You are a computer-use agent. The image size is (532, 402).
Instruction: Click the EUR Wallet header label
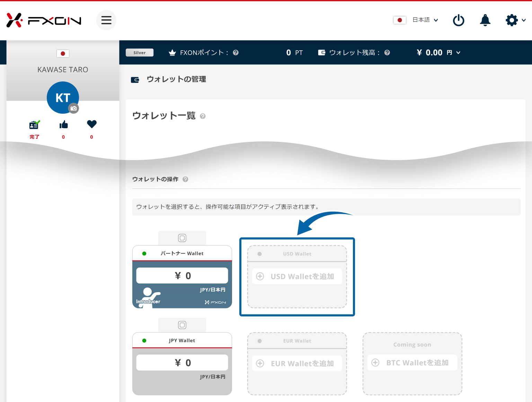[297, 341]
